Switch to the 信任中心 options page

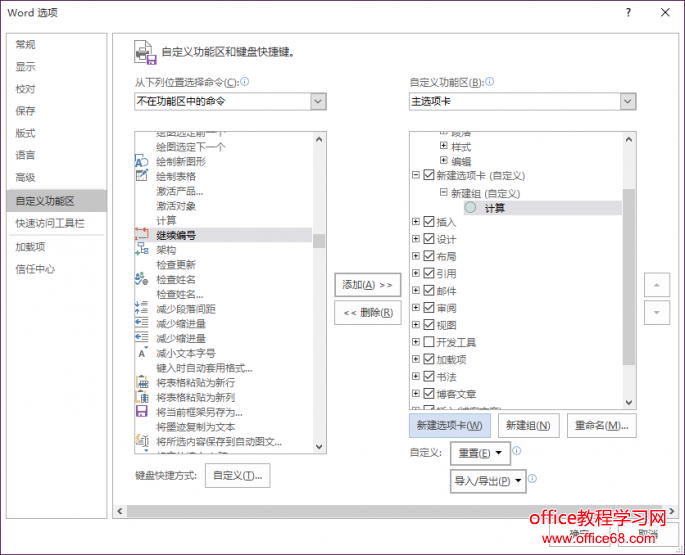56,269
